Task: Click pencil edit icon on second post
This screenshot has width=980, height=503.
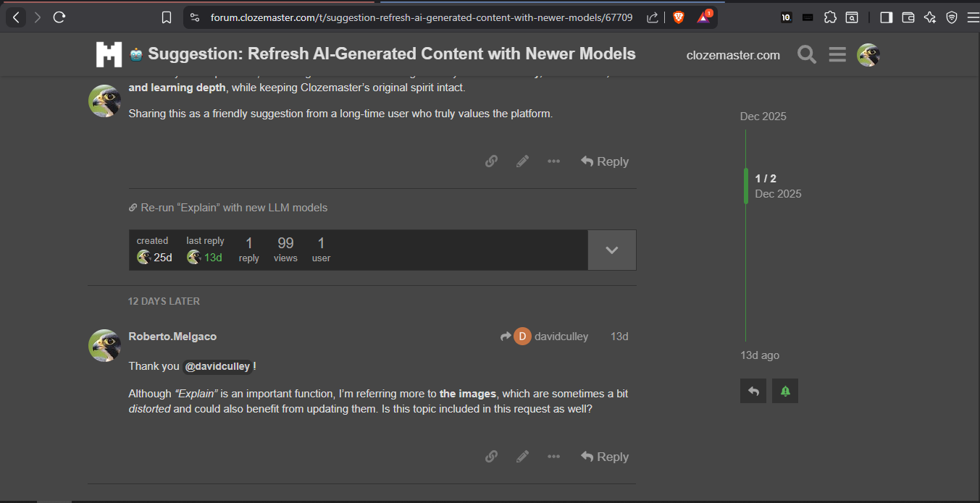Action: 522,457
